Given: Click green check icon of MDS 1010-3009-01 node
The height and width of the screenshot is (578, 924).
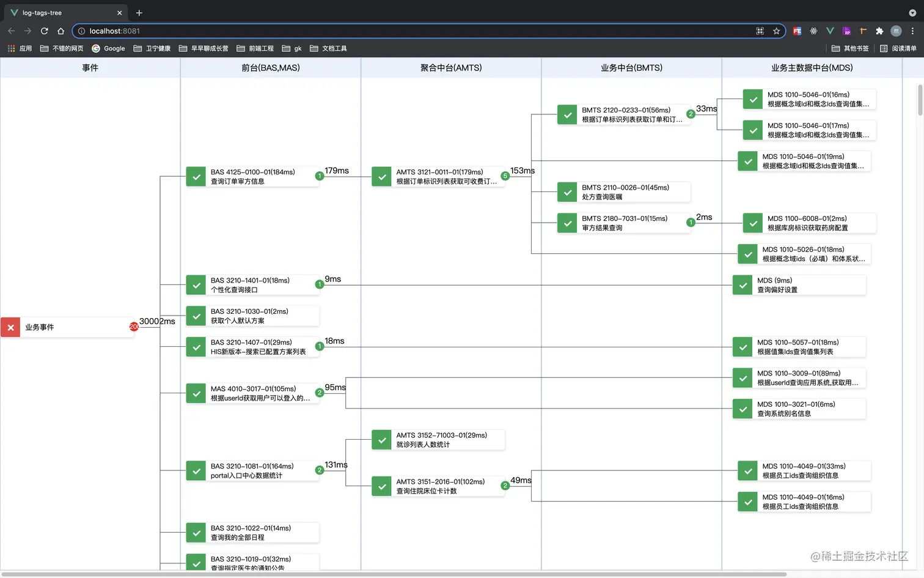Looking at the screenshot, I should point(743,378).
